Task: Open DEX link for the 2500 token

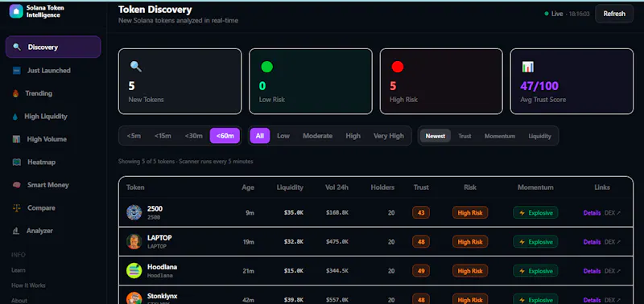Action: [x=613, y=213]
